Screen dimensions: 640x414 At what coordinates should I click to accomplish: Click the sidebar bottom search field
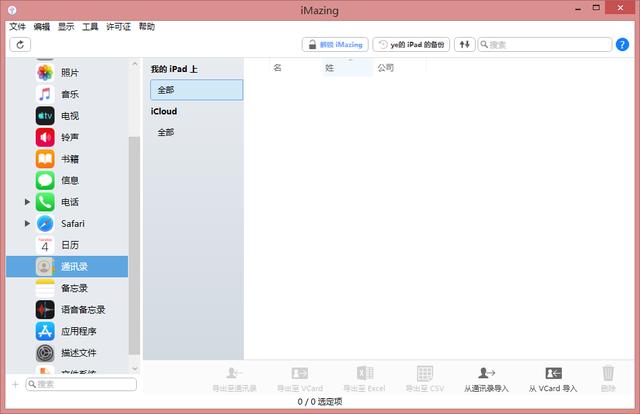coord(81,384)
